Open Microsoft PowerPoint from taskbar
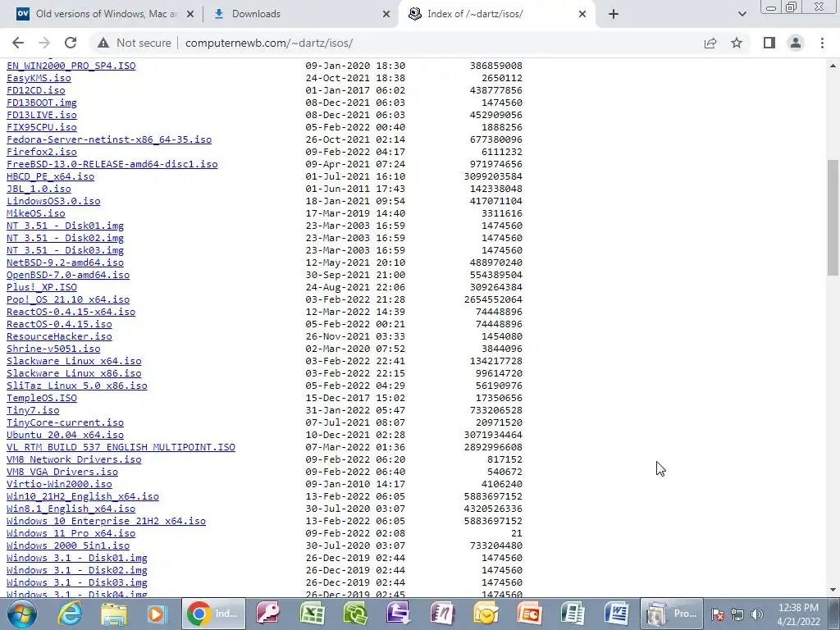The width and height of the screenshot is (840, 630). point(528,614)
